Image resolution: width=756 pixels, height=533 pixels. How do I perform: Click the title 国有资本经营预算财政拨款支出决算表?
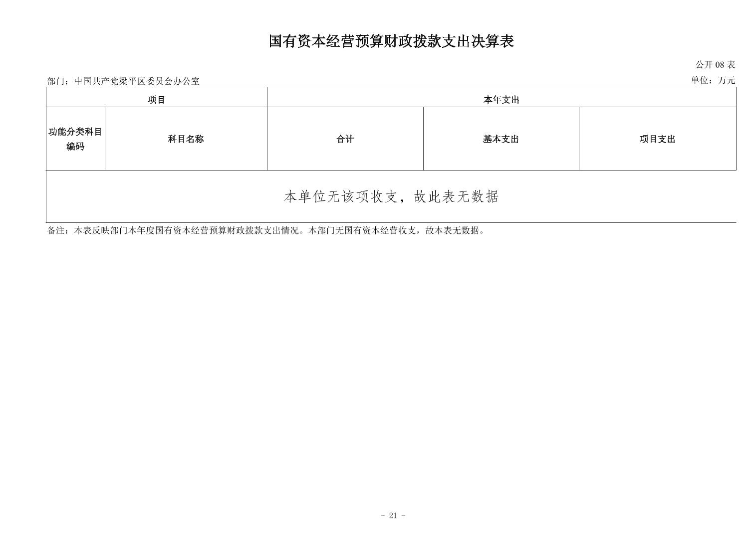pos(391,41)
